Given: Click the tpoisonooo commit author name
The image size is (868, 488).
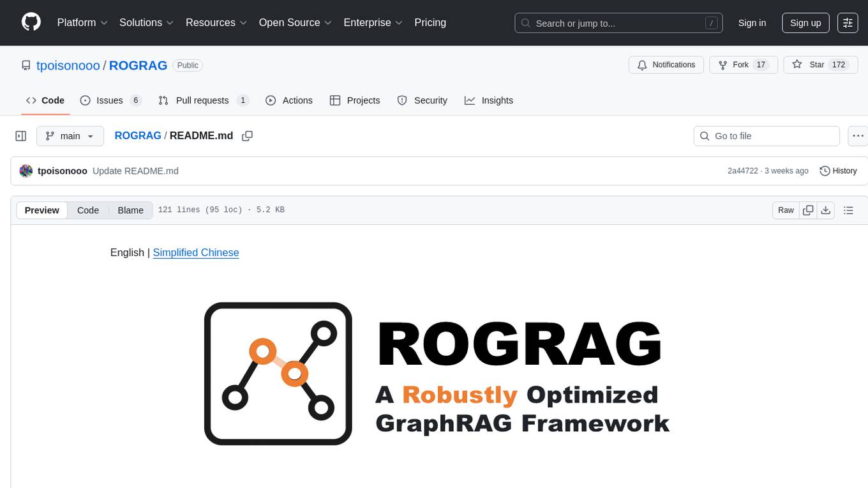Looking at the screenshot, I should click(x=63, y=171).
